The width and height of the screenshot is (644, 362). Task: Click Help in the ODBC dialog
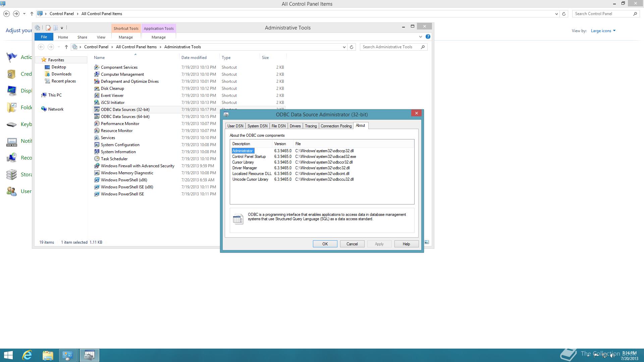[x=407, y=244]
